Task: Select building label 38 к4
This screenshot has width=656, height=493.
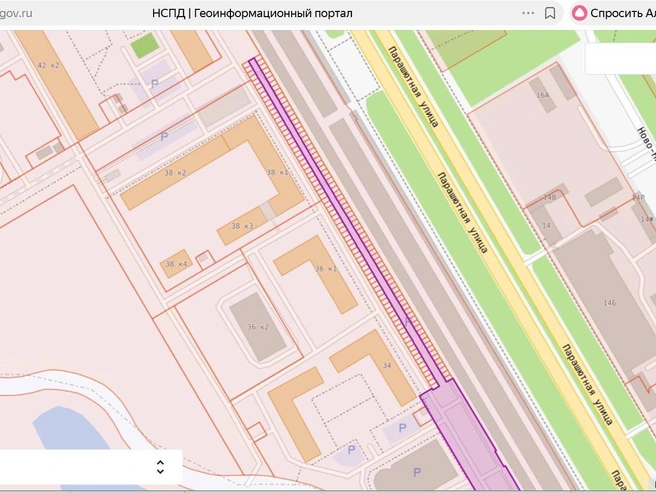Action: coord(176,264)
